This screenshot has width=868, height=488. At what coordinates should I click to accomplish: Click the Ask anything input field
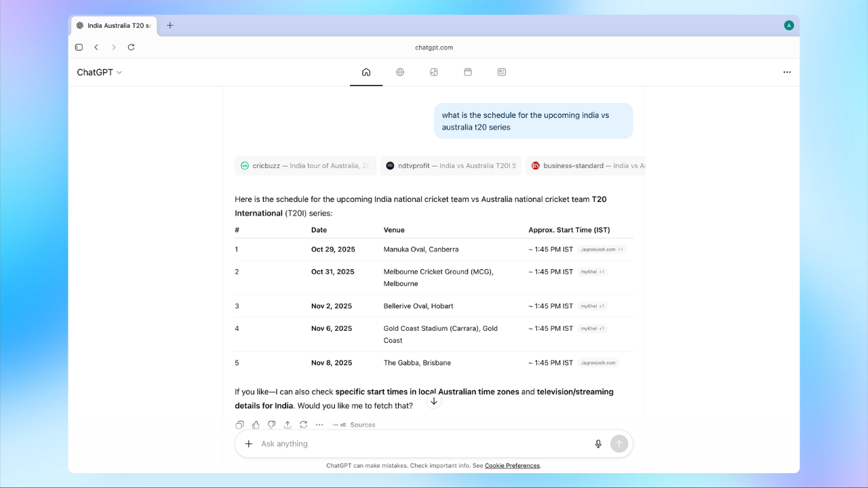(x=420, y=444)
